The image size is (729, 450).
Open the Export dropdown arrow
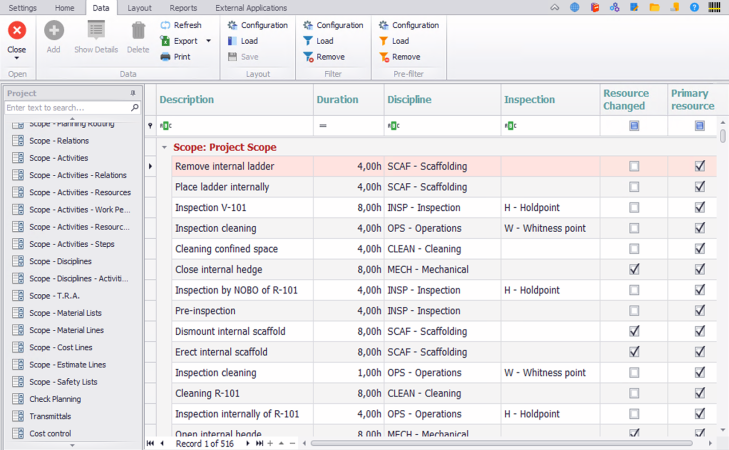208,41
